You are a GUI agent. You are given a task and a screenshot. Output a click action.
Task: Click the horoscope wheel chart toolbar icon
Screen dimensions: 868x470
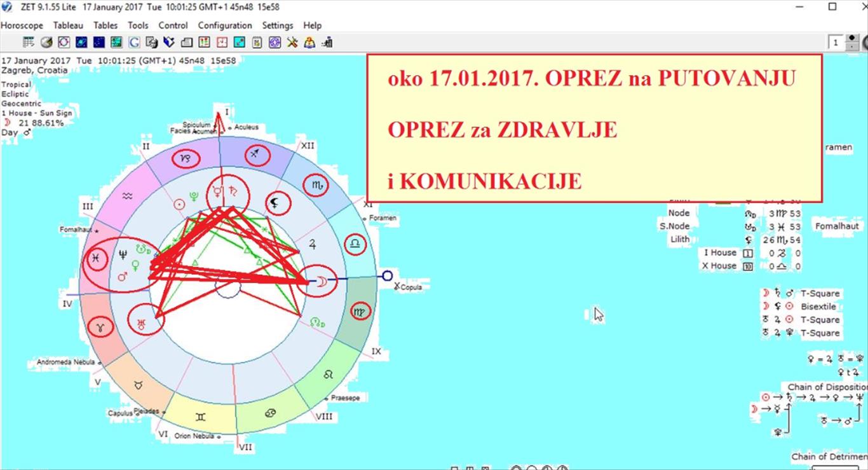pos(64,43)
